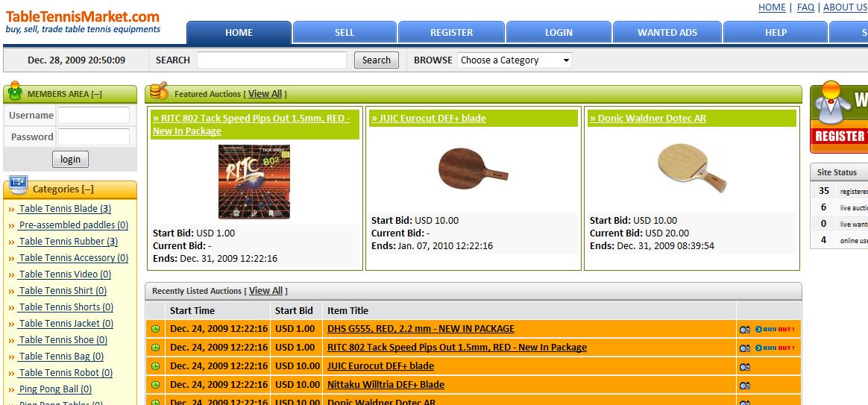Open RITC 802 listing in recent auctions table
This screenshot has width=868, height=405.
456,348
